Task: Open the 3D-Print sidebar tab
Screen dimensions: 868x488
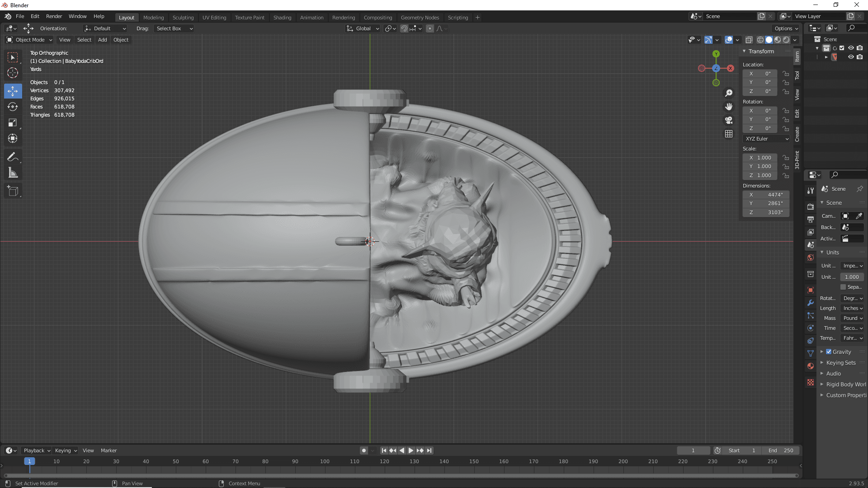Action: pyautogui.click(x=797, y=160)
